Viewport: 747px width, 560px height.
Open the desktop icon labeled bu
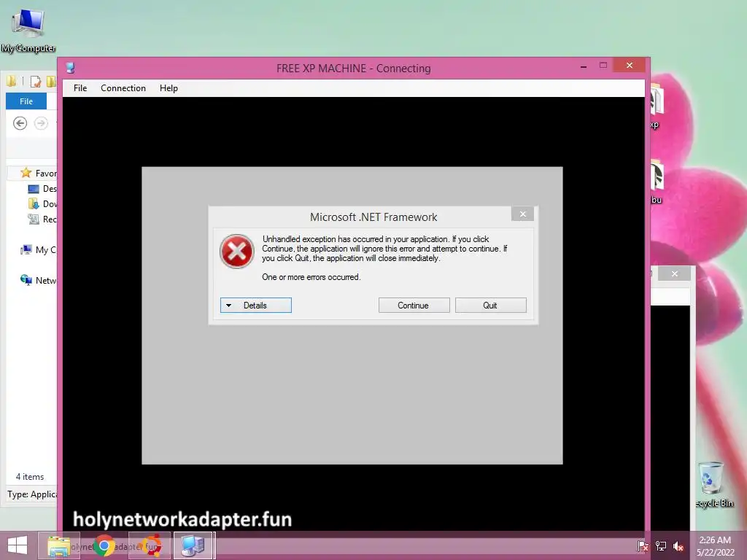pyautogui.click(x=657, y=182)
